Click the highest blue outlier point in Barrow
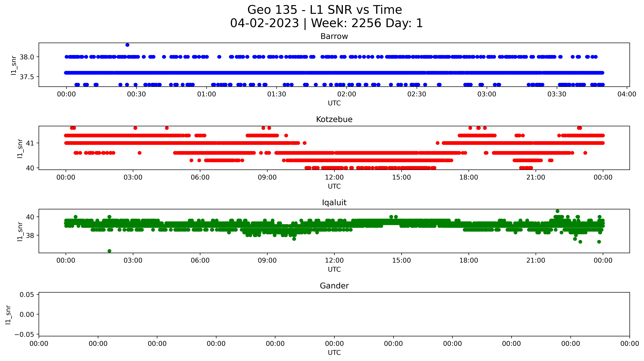This screenshot has width=644, height=361. [x=127, y=45]
